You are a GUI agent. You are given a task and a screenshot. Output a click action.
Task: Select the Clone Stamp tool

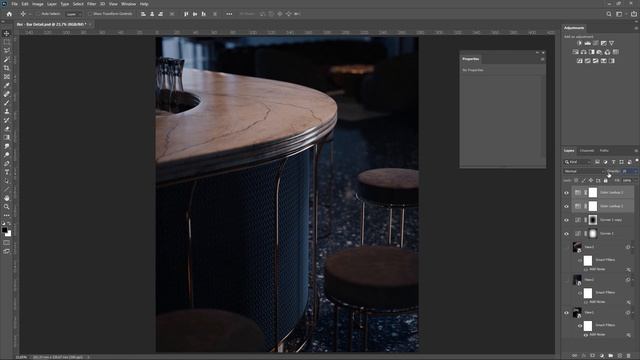(7, 111)
